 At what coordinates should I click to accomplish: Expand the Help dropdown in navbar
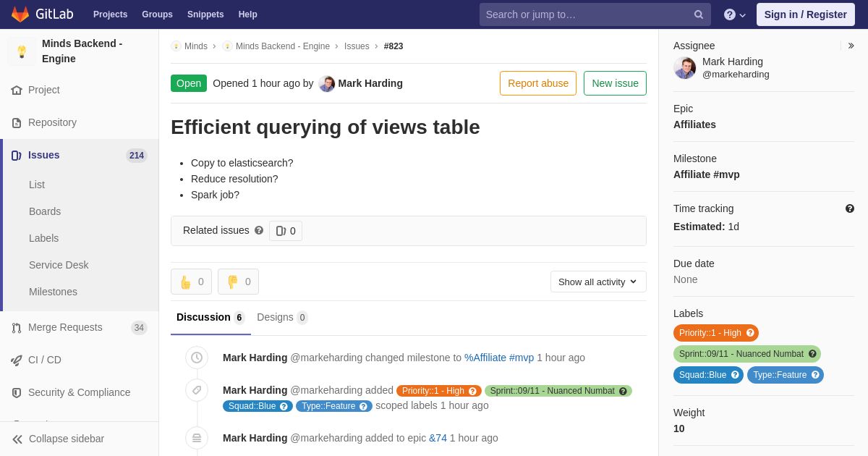click(x=734, y=14)
